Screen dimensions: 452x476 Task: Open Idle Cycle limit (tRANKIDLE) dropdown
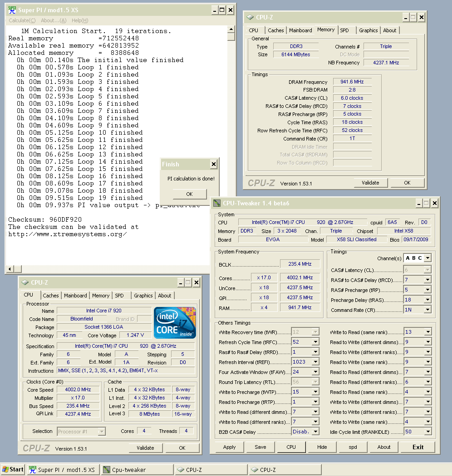click(x=428, y=432)
